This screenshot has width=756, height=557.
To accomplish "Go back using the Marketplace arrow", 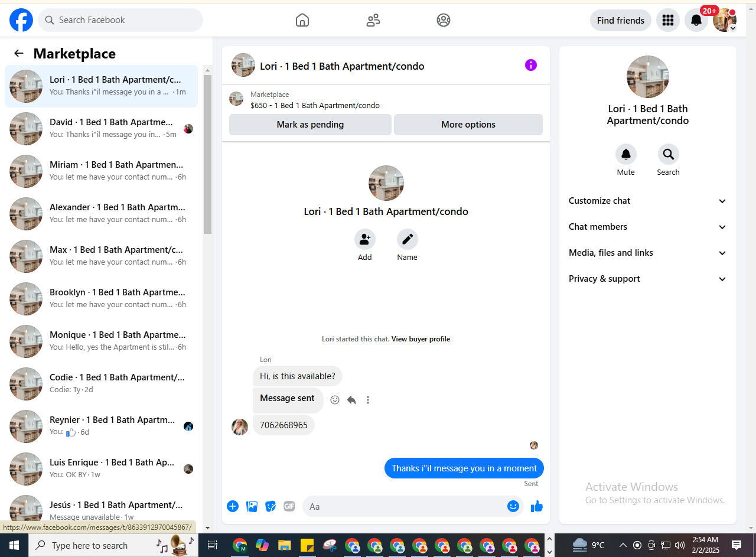I will tap(19, 53).
